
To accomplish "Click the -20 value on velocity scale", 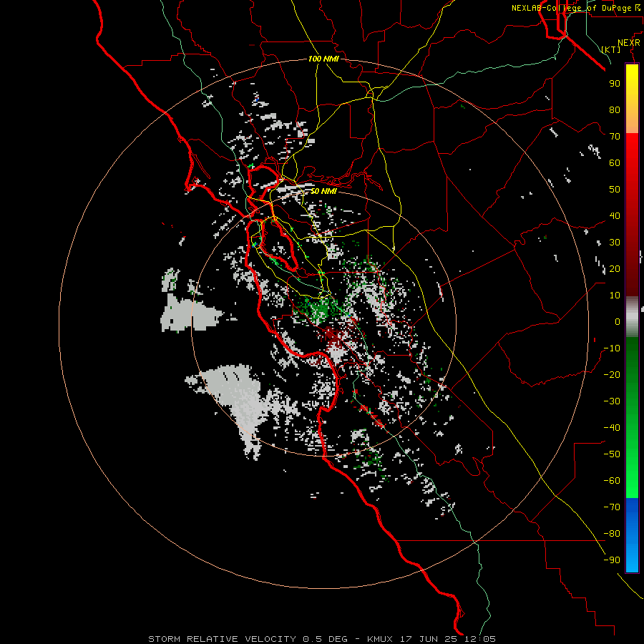I will tap(612, 374).
